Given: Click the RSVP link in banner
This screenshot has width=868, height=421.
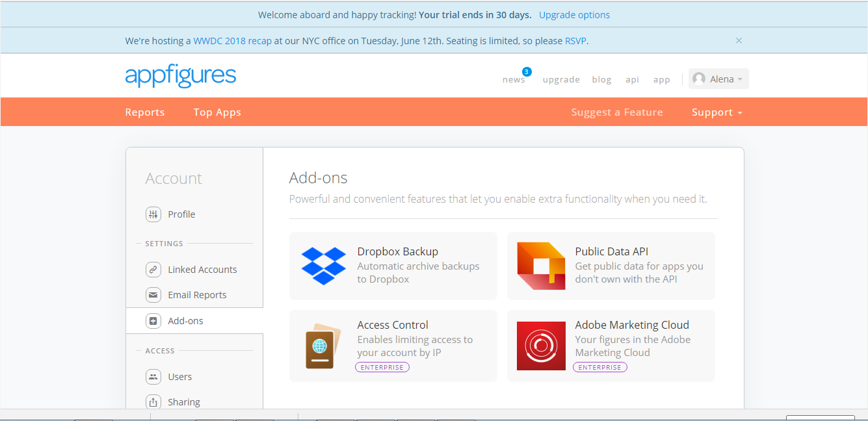Looking at the screenshot, I should coord(575,40).
